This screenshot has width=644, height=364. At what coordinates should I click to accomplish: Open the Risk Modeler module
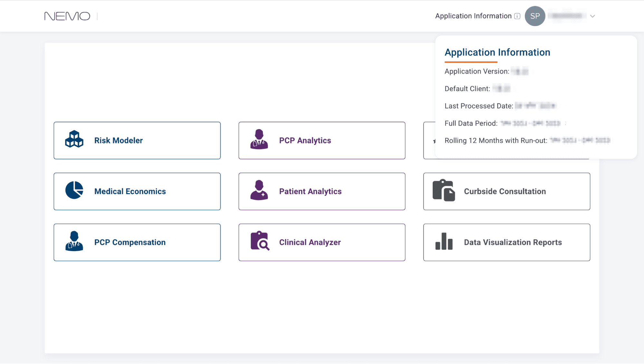pyautogui.click(x=118, y=140)
